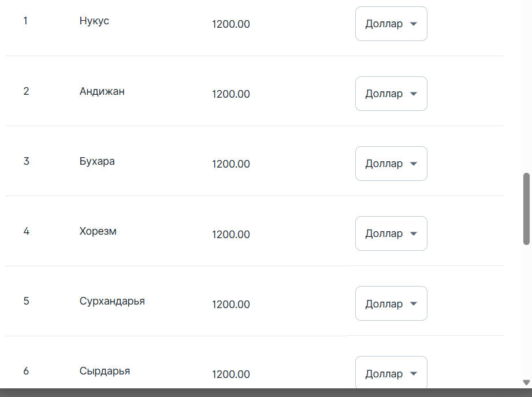Open the currency dropdown for Андижан
This screenshot has height=397, width=532.
pos(391,94)
